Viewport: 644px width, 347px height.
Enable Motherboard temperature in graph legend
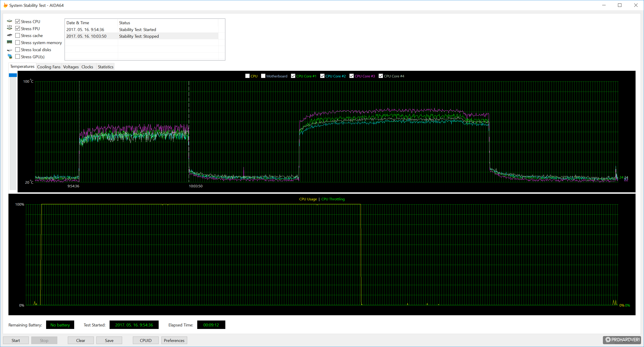[263, 76]
